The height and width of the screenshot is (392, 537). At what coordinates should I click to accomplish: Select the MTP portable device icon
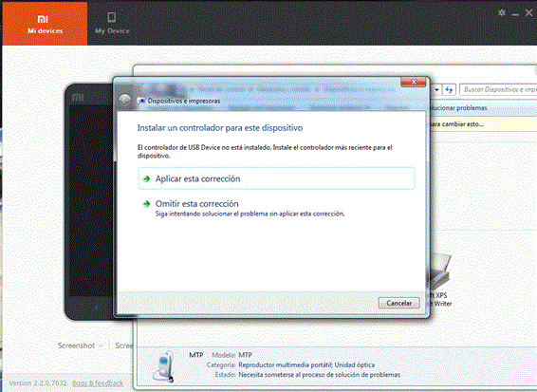(163, 366)
